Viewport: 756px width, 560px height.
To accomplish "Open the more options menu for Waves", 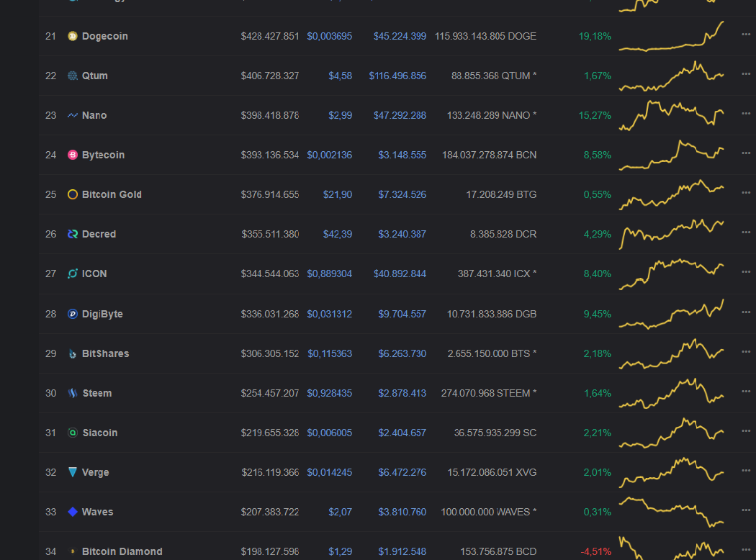I will click(x=746, y=510).
